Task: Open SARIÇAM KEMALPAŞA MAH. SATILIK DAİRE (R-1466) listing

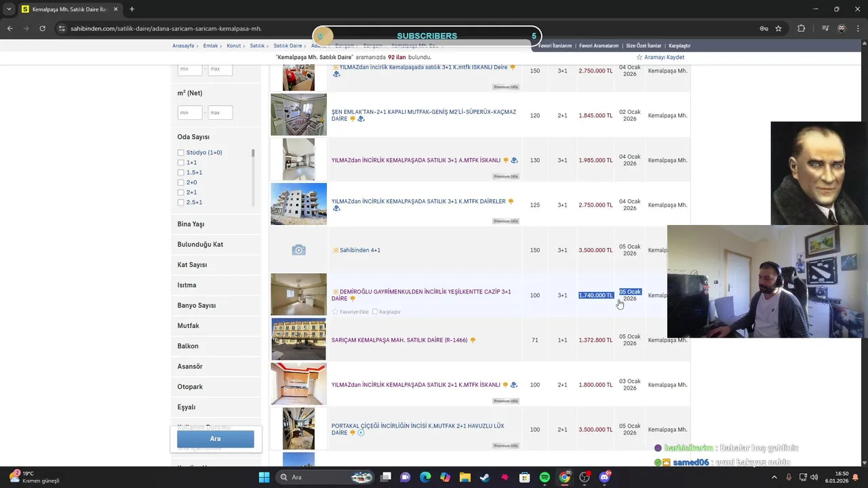Action: 399,340
